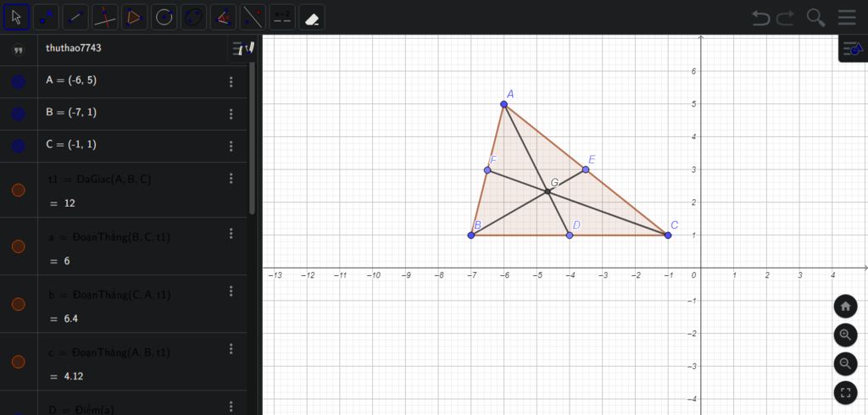This screenshot has height=415, width=868.
Task: Select the A = (-6, 5) definition
Action: [71, 80]
